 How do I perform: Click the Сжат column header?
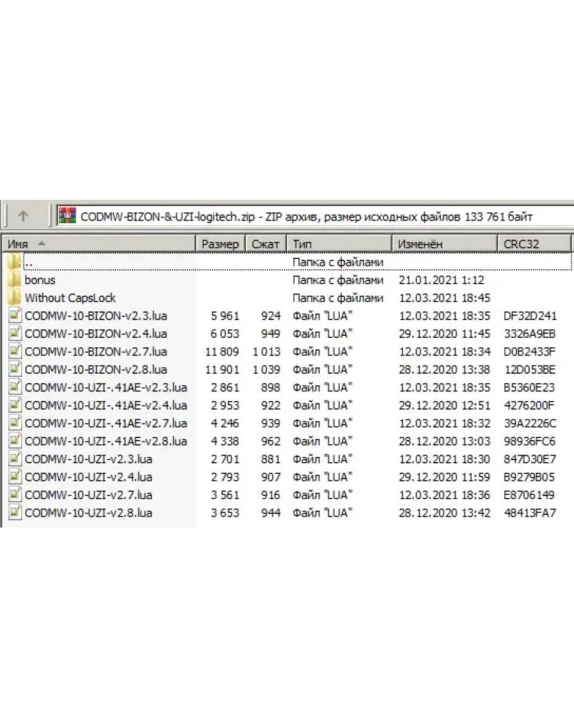(x=266, y=244)
